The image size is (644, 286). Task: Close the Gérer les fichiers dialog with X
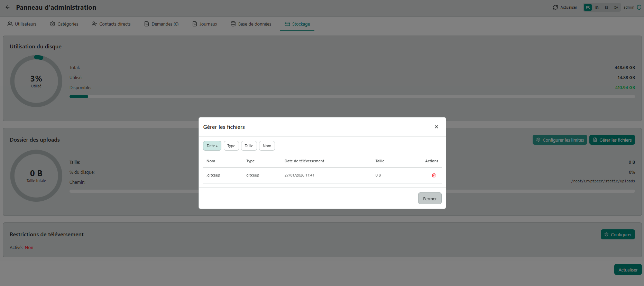[x=436, y=127]
